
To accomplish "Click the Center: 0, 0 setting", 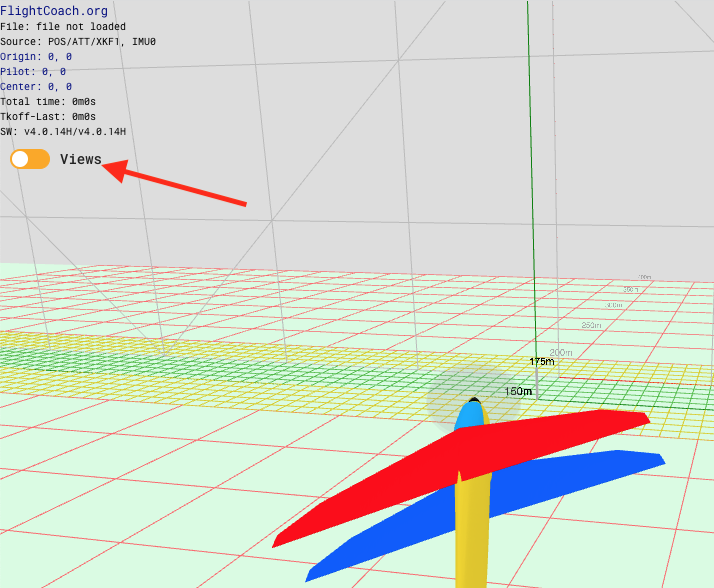I will pyautogui.click(x=36, y=87).
